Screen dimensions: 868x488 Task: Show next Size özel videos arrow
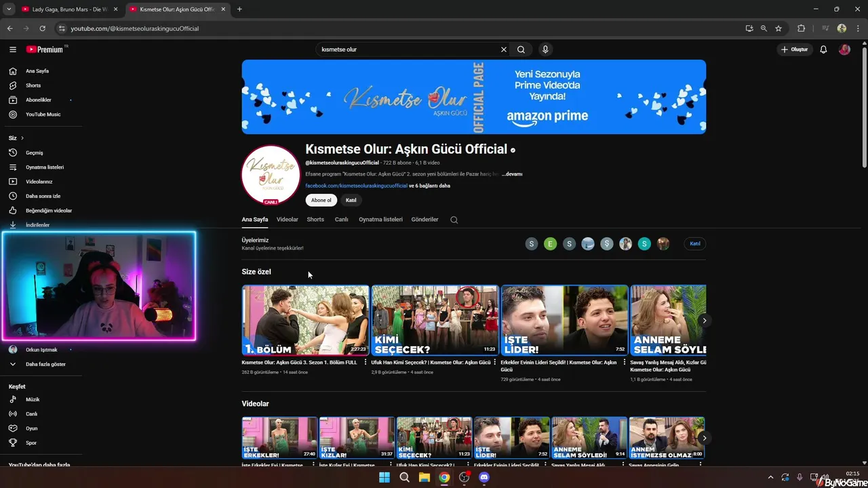click(x=704, y=321)
